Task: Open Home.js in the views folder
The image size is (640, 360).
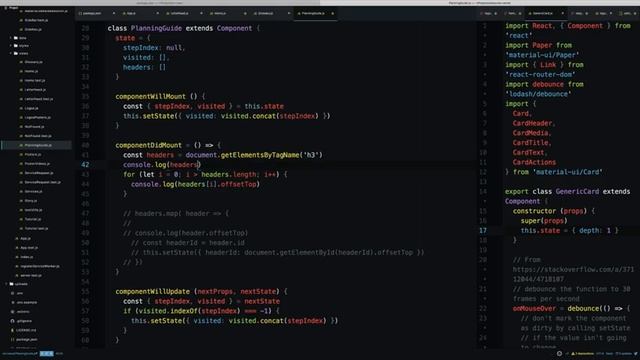Action: pyautogui.click(x=31, y=71)
